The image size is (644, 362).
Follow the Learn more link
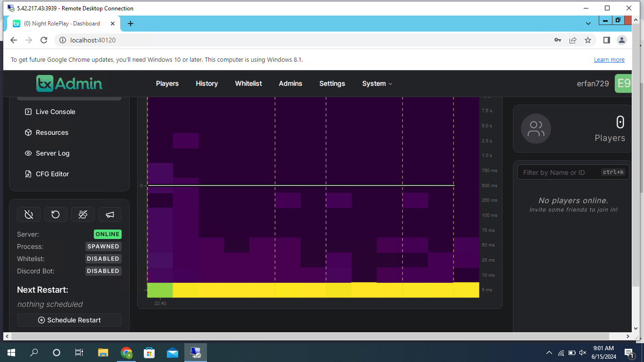click(609, 60)
